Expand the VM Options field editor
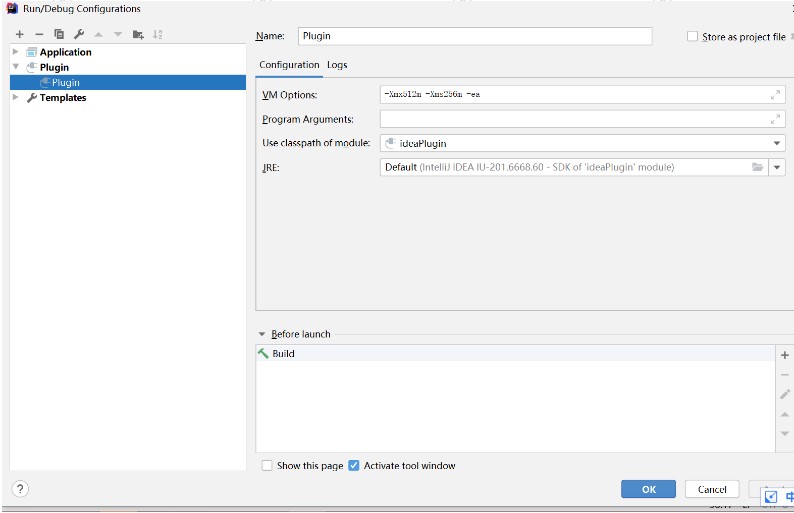The image size is (794, 513). click(x=775, y=95)
